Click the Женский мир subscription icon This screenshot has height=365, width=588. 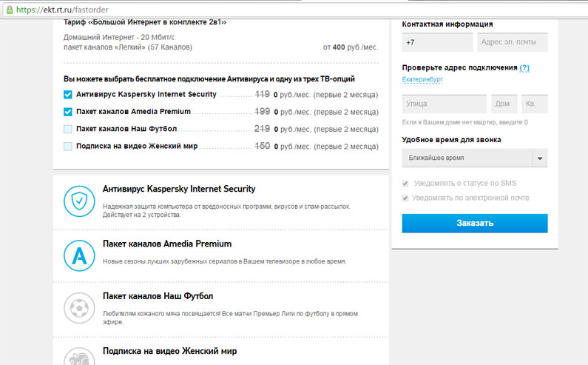click(77, 357)
